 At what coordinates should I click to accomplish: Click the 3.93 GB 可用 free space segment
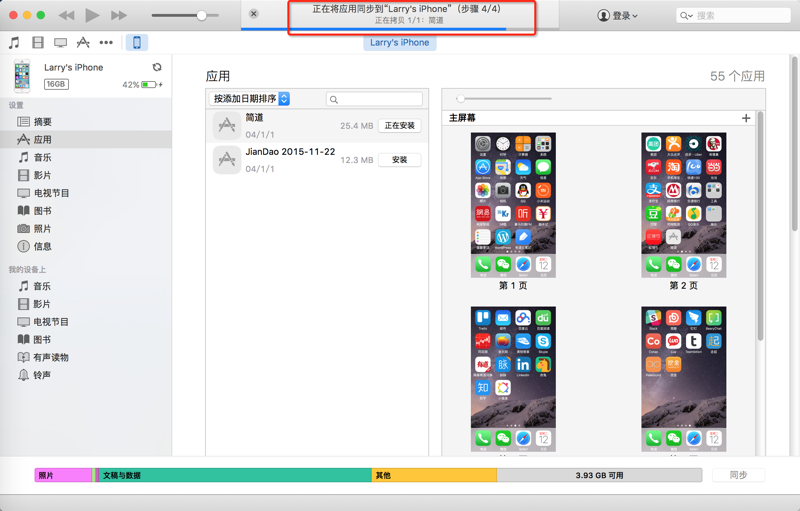point(599,475)
